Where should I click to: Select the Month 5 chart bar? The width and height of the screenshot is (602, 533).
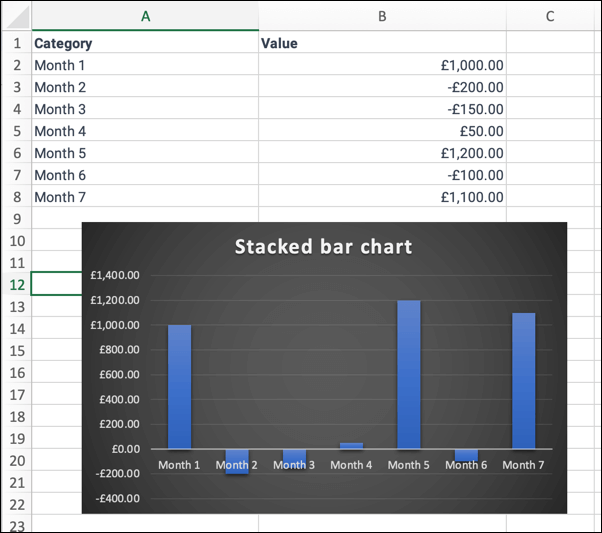point(408,374)
